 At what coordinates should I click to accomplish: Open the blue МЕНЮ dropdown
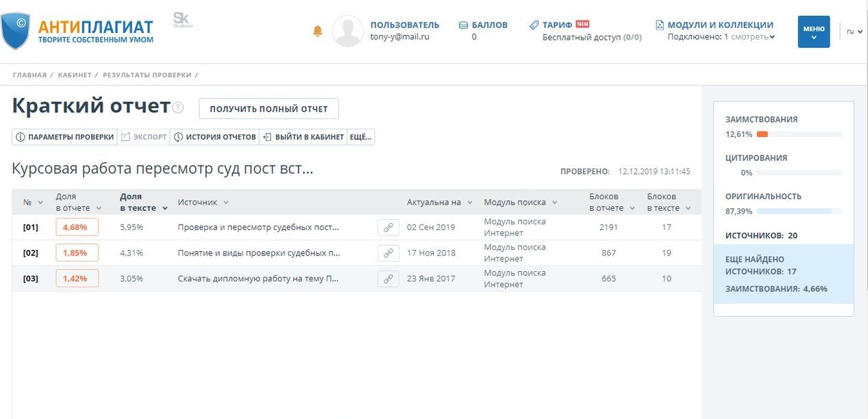point(813,31)
